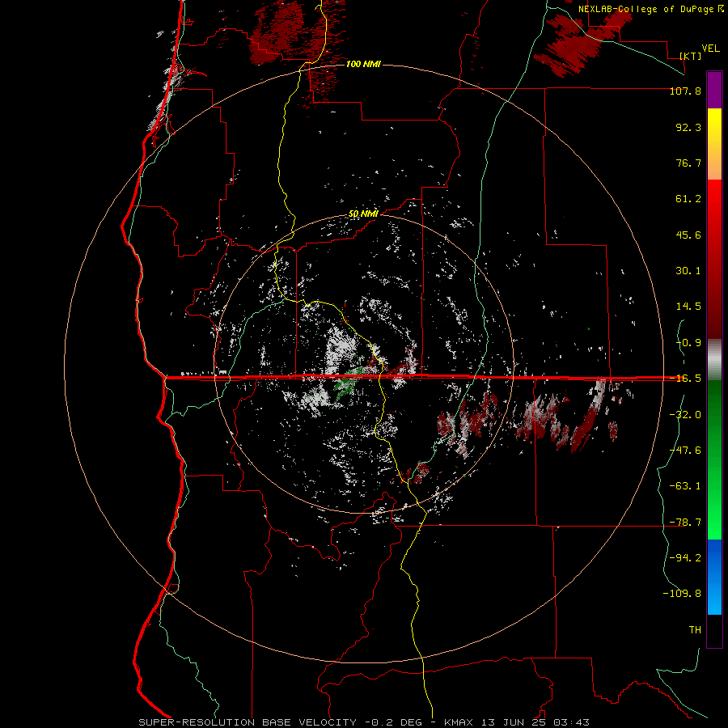
Task: Click the green velocity echo near radar center
Action: (x=347, y=383)
